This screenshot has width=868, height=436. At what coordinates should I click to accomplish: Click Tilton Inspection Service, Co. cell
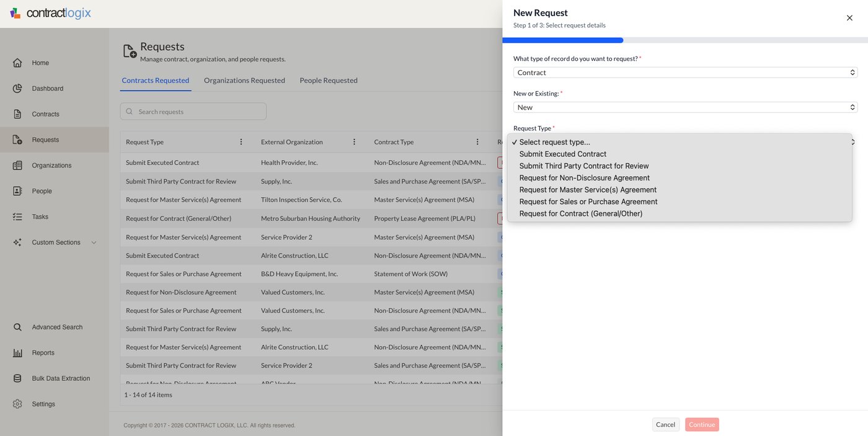click(x=301, y=200)
